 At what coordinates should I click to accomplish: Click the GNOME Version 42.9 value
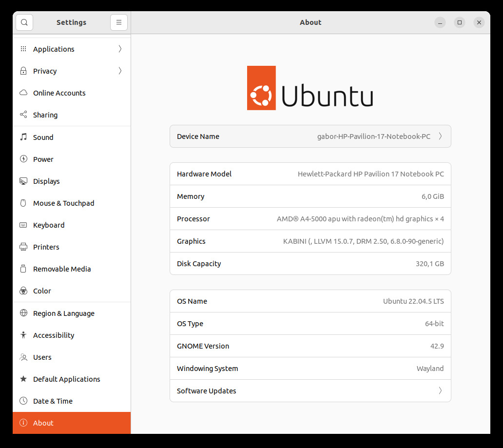(x=437, y=346)
